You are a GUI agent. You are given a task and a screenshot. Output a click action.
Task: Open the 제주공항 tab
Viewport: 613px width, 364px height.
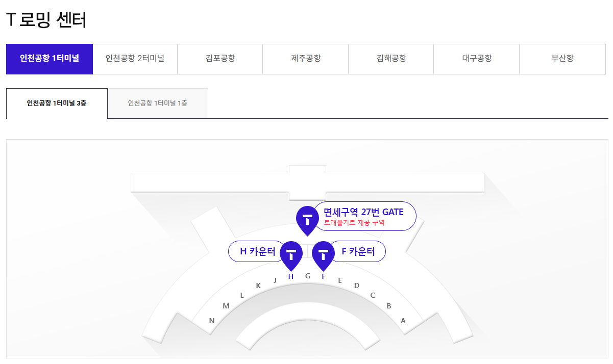305,59
